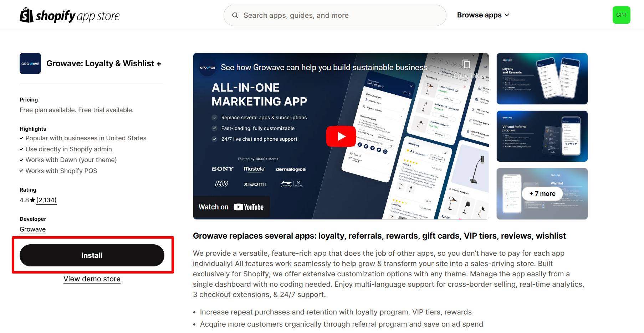Click 'Works with Dawn (your theme)' highlight
Viewport: 644px width, 333px height.
pos(71,160)
